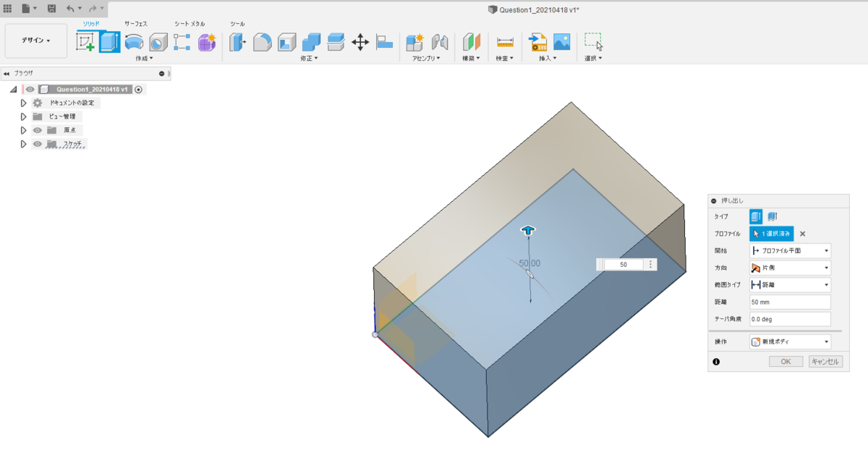Screen dimensions: 868x463
Task: Select the Press Pull tool
Action: 238,42
